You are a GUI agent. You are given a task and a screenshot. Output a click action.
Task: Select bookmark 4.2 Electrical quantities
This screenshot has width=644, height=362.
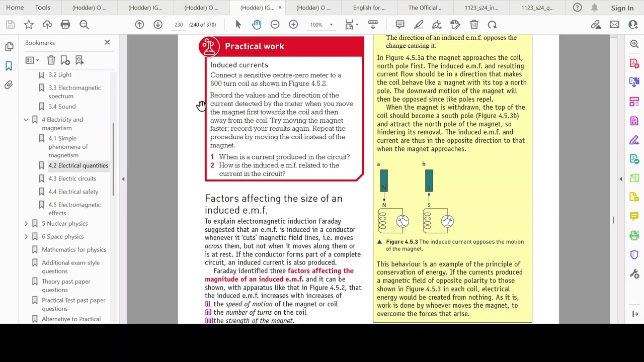pyautogui.click(x=78, y=165)
